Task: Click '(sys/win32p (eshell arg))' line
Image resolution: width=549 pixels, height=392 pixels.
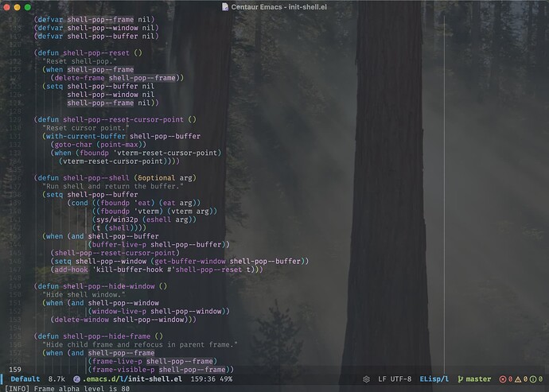Action: [144, 219]
